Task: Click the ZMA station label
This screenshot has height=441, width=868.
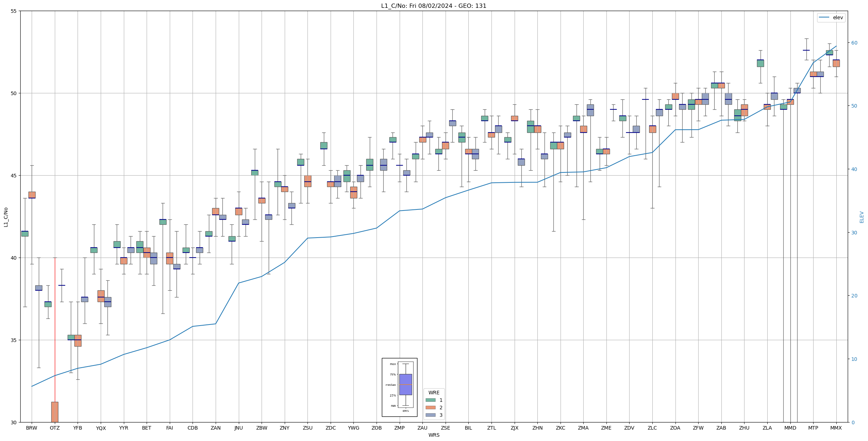Action: [583, 428]
